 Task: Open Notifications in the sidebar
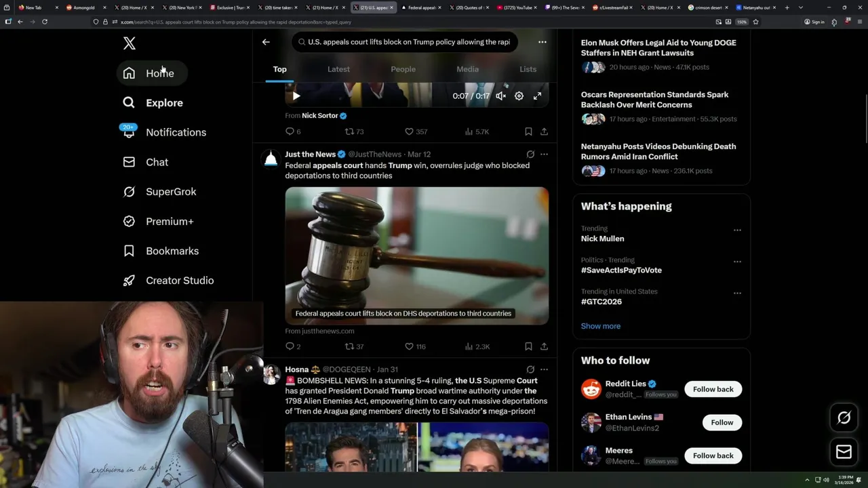click(x=165, y=132)
